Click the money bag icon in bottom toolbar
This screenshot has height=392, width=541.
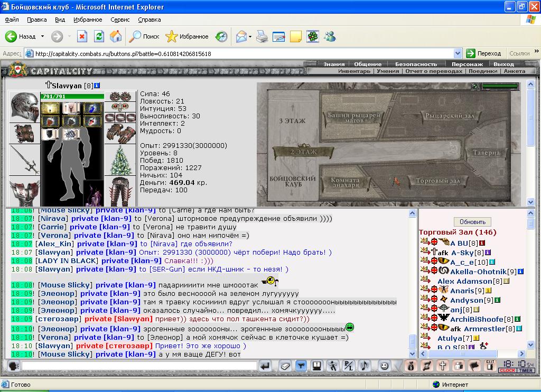coord(411,366)
